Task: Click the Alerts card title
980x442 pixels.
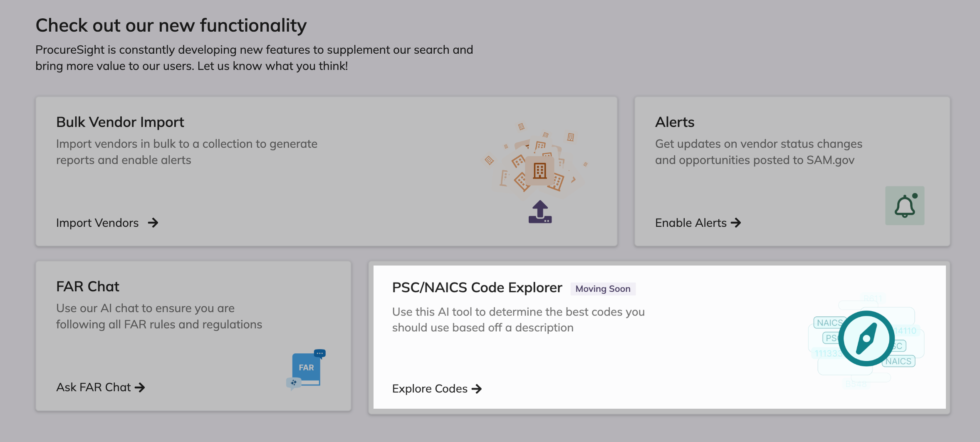Action: pos(675,122)
